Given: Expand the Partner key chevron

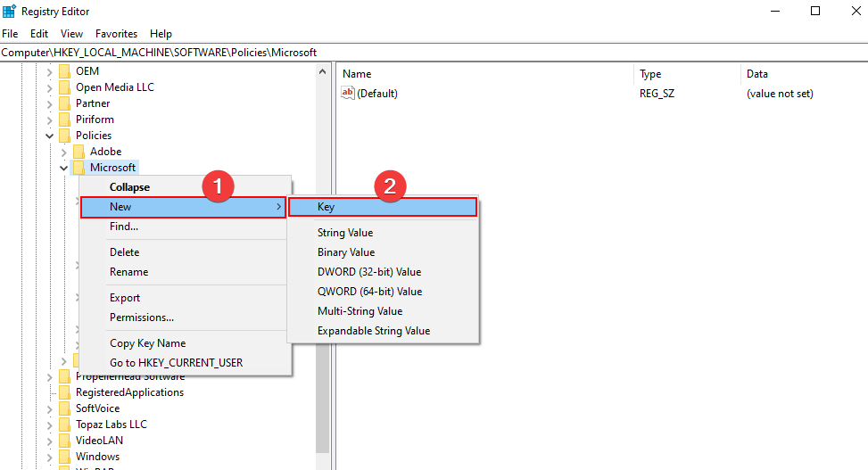Looking at the screenshot, I should (50, 103).
